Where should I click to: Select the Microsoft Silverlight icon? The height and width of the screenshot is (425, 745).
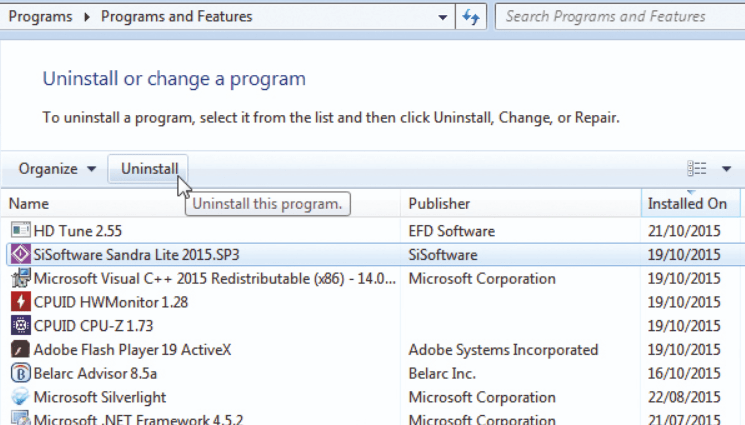(x=20, y=397)
